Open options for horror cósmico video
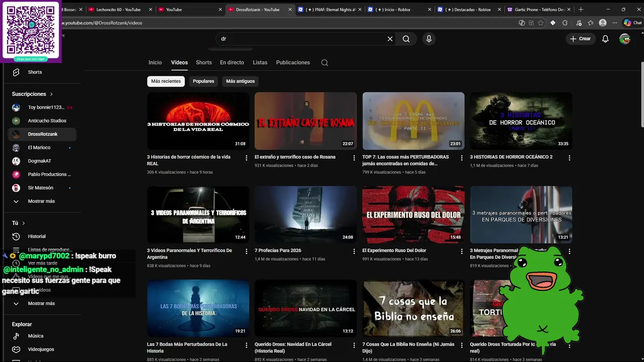The height and width of the screenshot is (362, 644). [246, 158]
